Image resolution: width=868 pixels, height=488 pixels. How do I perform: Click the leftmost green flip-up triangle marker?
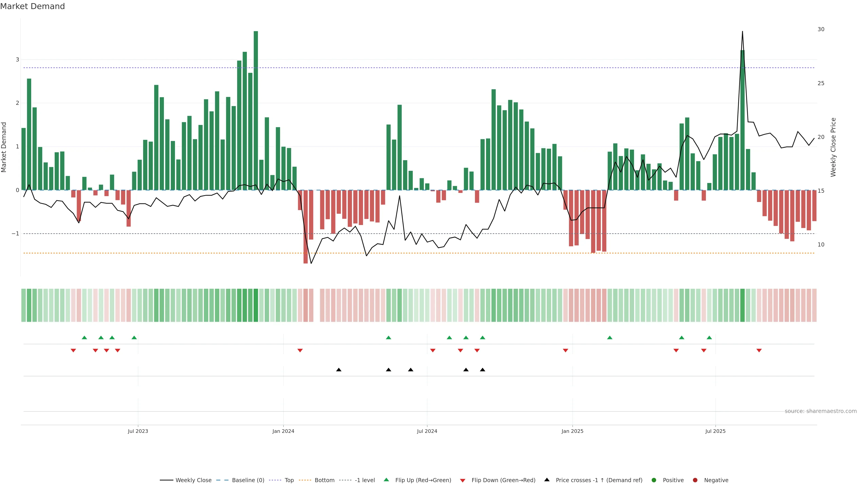[84, 338]
